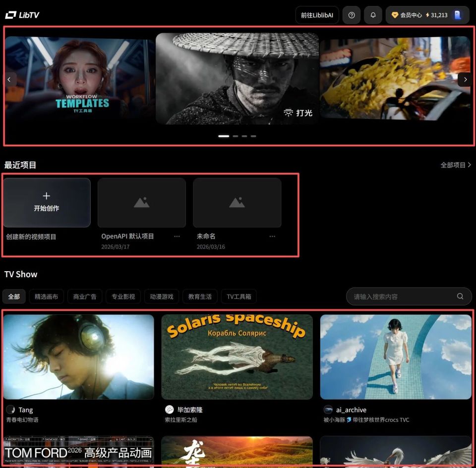Go to LiblibAI via 前往LiblibAI button

click(317, 15)
